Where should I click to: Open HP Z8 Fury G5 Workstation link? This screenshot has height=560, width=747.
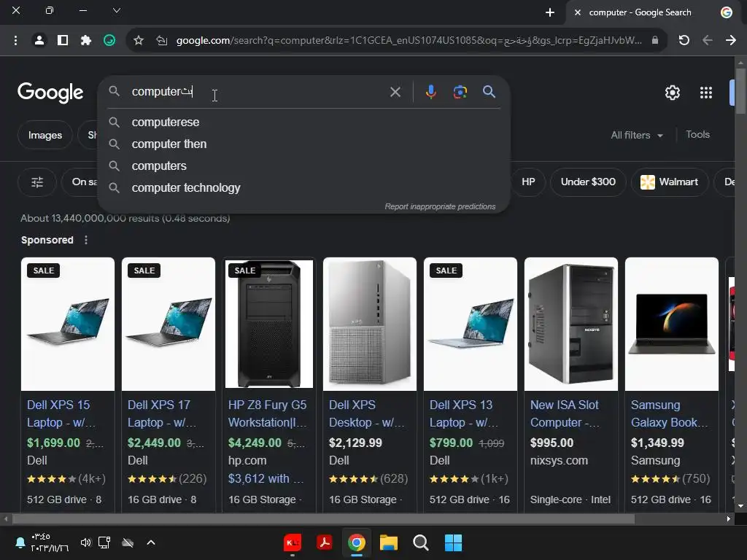pyautogui.click(x=268, y=414)
